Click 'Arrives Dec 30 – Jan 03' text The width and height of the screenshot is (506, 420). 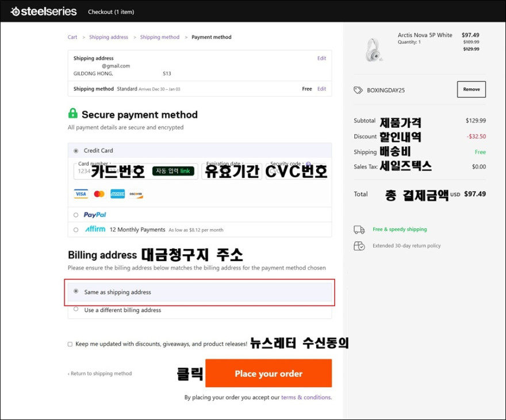point(159,89)
